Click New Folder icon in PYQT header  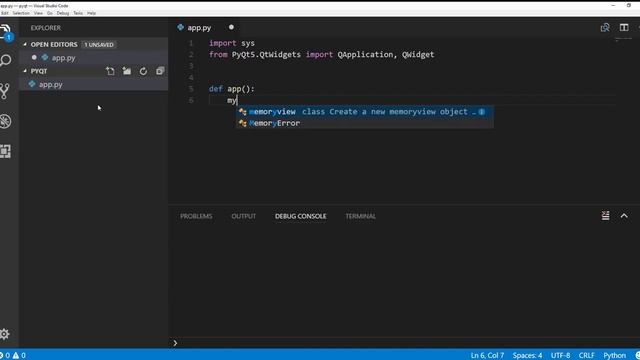[127, 71]
